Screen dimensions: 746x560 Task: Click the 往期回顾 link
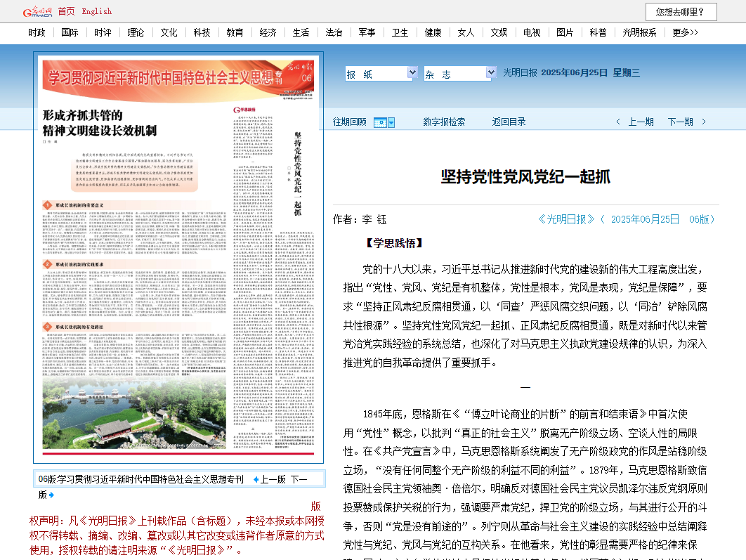(350, 122)
